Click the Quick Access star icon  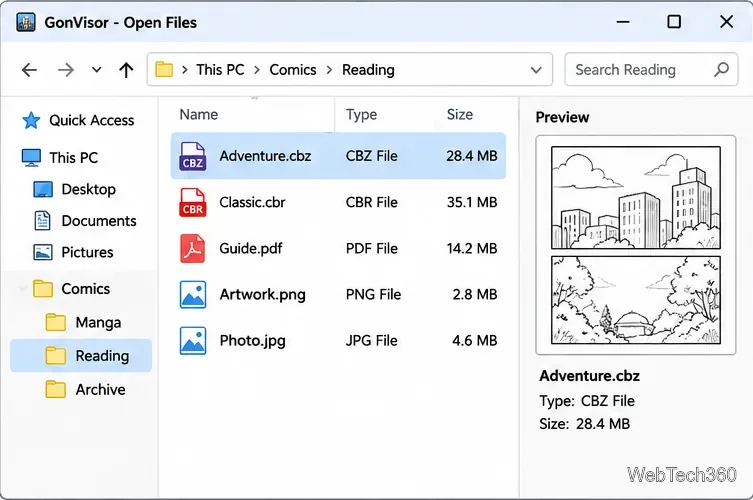(31, 120)
